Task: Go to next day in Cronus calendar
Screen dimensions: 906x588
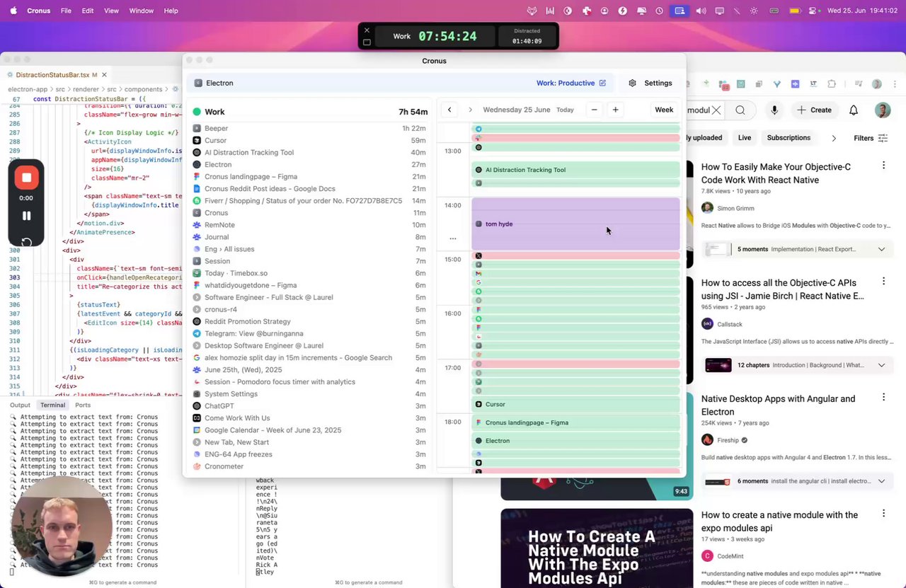Action: pos(470,110)
